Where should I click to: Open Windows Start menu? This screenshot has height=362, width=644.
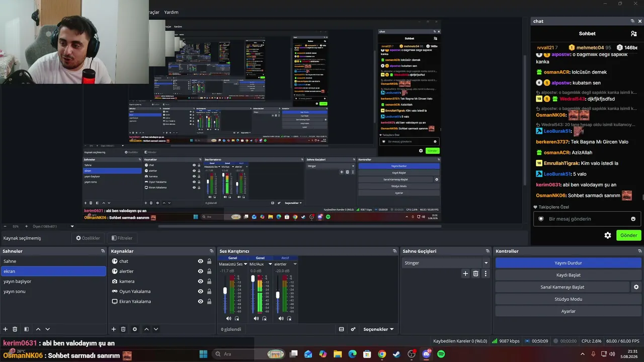coord(203,354)
